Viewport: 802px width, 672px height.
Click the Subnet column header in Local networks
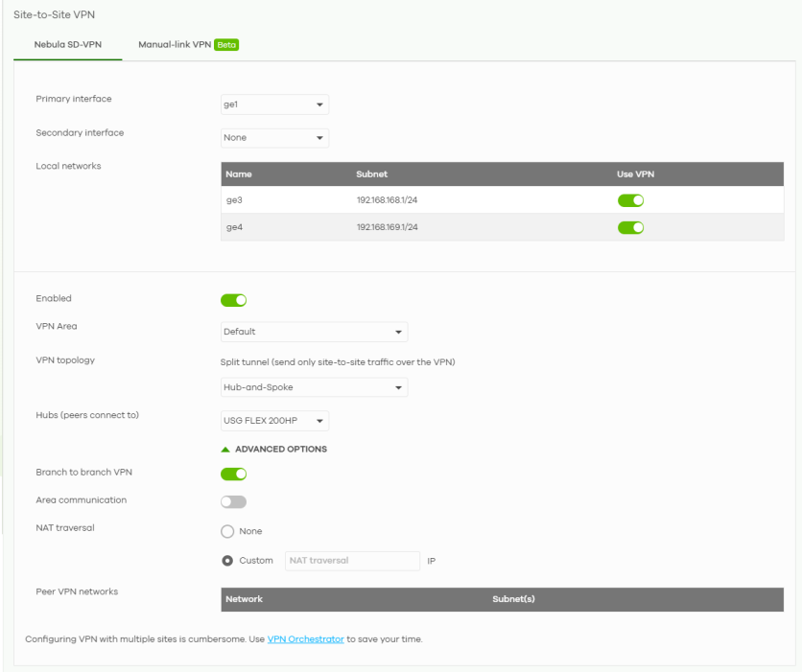click(371, 174)
